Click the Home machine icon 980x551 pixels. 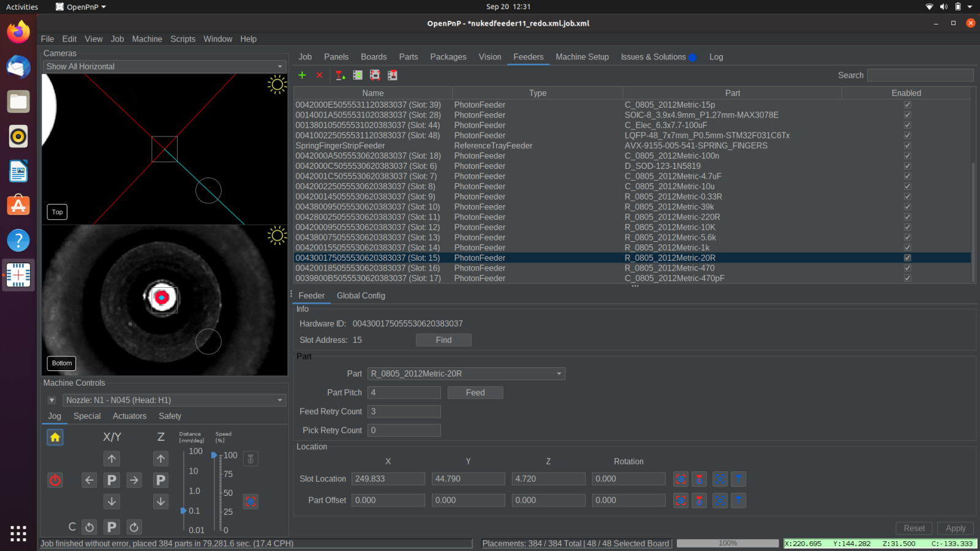55,437
